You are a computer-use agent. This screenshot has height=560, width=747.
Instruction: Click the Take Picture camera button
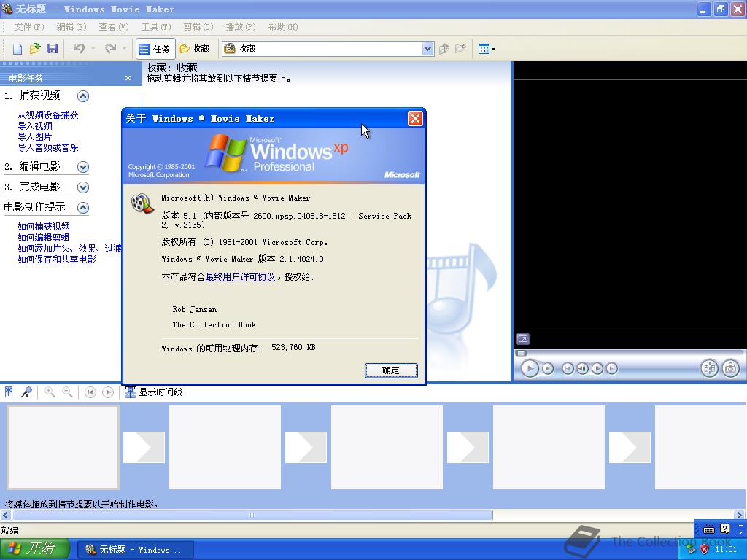(730, 368)
